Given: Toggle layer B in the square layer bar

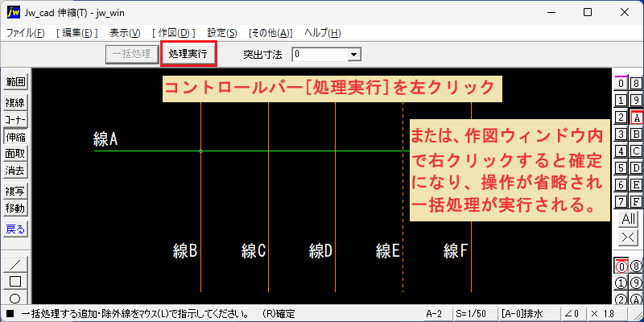Looking at the screenshot, I should [636, 134].
